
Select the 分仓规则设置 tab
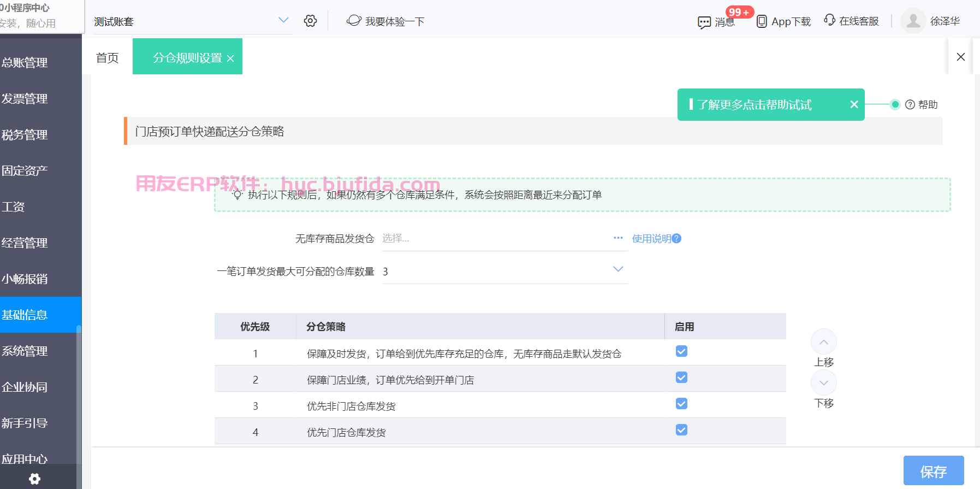[x=187, y=57]
